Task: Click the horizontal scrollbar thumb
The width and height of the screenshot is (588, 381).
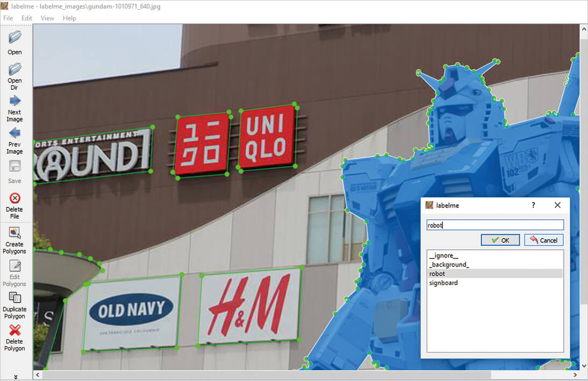Action: pos(267,375)
